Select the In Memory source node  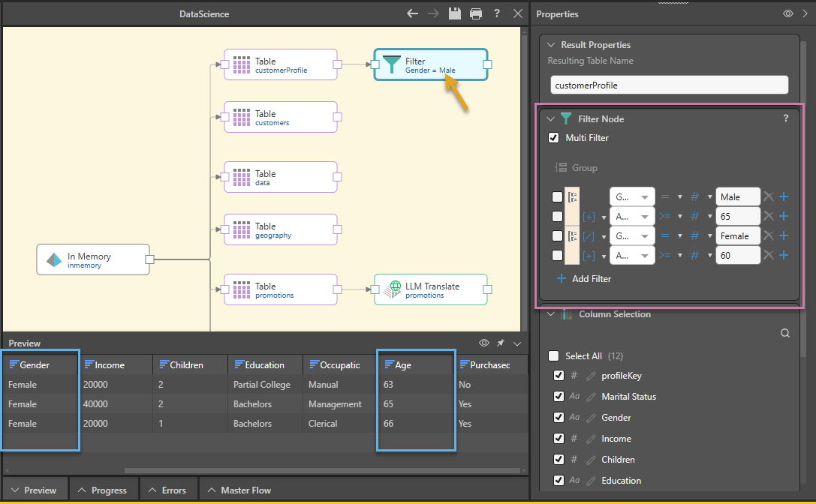93,259
